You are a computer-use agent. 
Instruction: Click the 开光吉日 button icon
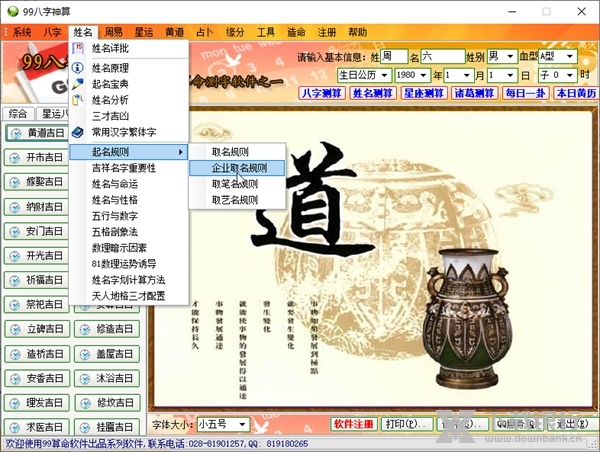click(15, 256)
